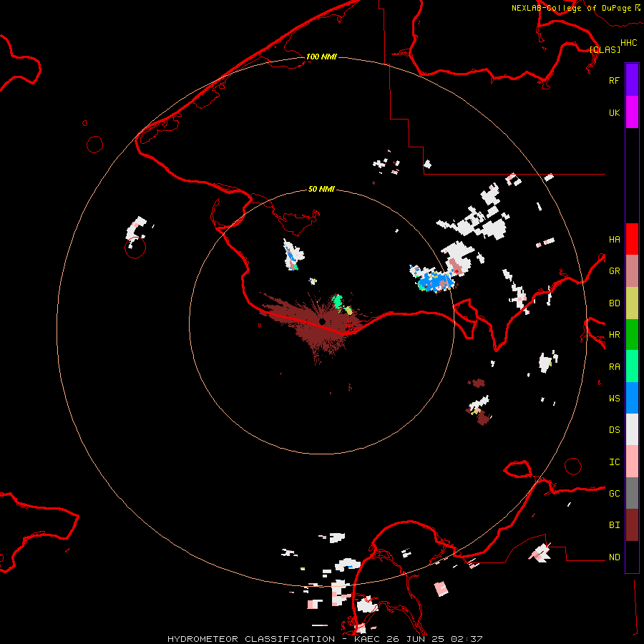Select the WS blue legend swatch
Image resolution: width=644 pixels, height=644 pixels.
pos(632,398)
